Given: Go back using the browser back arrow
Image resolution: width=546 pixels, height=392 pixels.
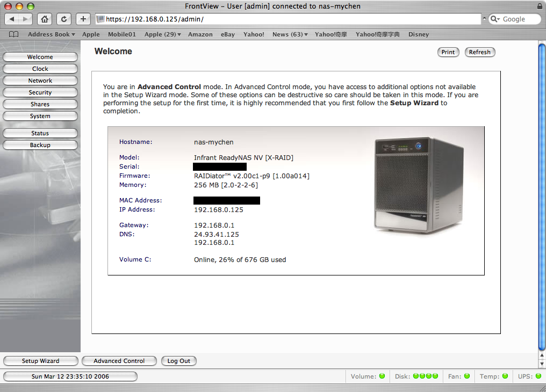Looking at the screenshot, I should [x=12, y=19].
